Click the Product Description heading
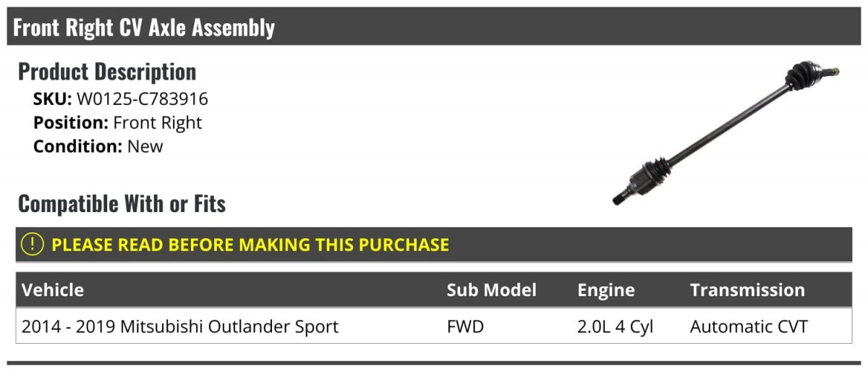The width and height of the screenshot is (868, 372). 107,72
